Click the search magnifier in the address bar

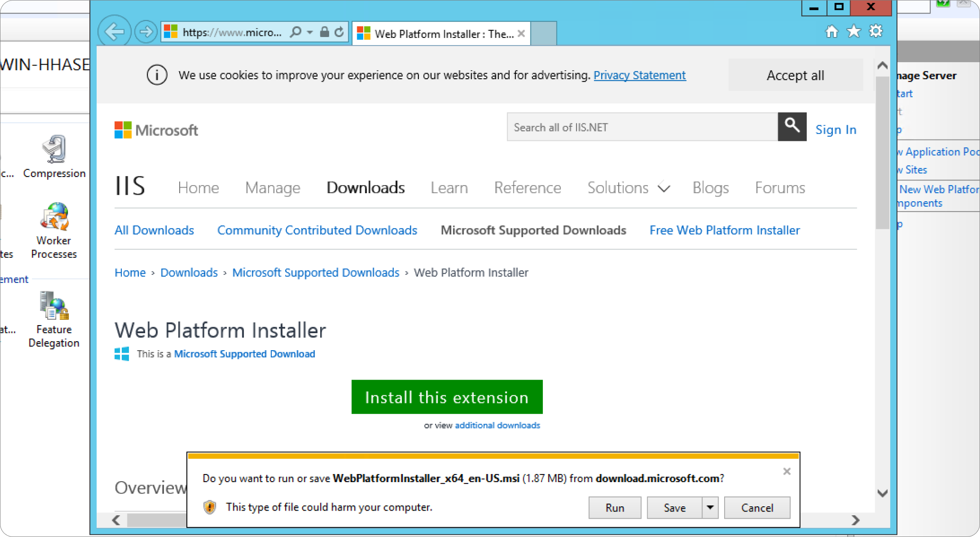(x=295, y=32)
